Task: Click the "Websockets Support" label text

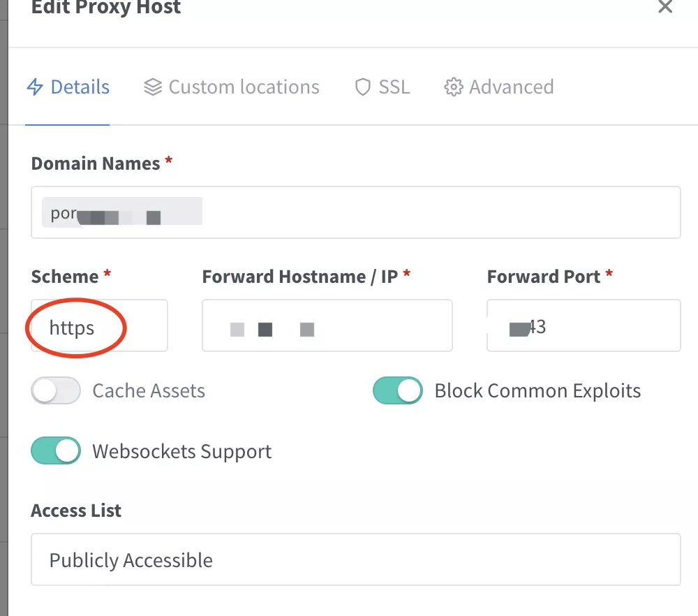Action: point(182,451)
